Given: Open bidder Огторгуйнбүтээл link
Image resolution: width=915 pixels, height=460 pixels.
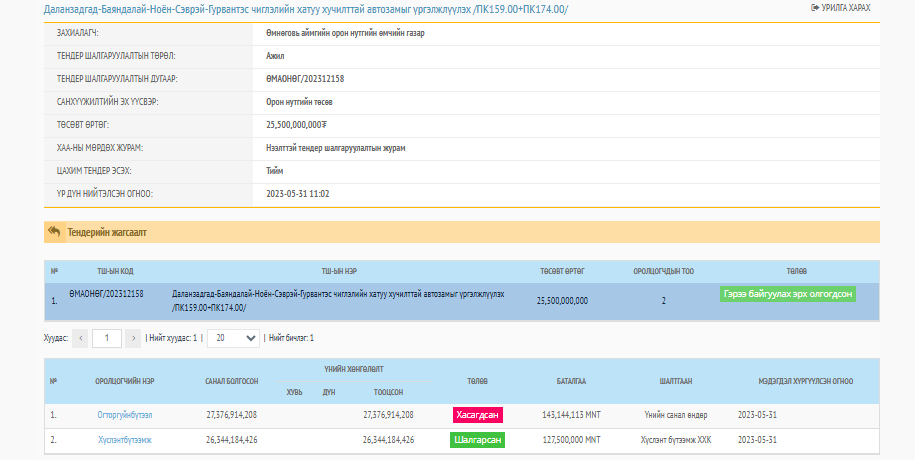Looking at the screenshot, I should [x=125, y=414].
